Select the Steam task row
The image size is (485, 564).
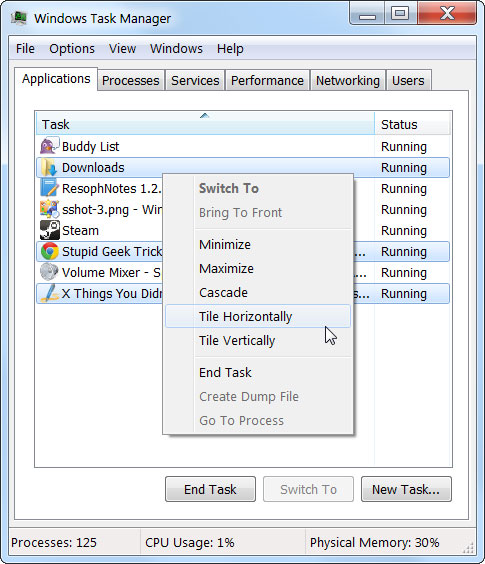pos(243,230)
